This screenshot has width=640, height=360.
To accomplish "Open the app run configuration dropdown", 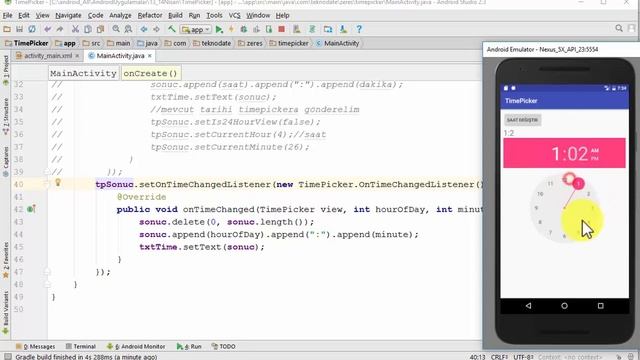I will 196,29.
